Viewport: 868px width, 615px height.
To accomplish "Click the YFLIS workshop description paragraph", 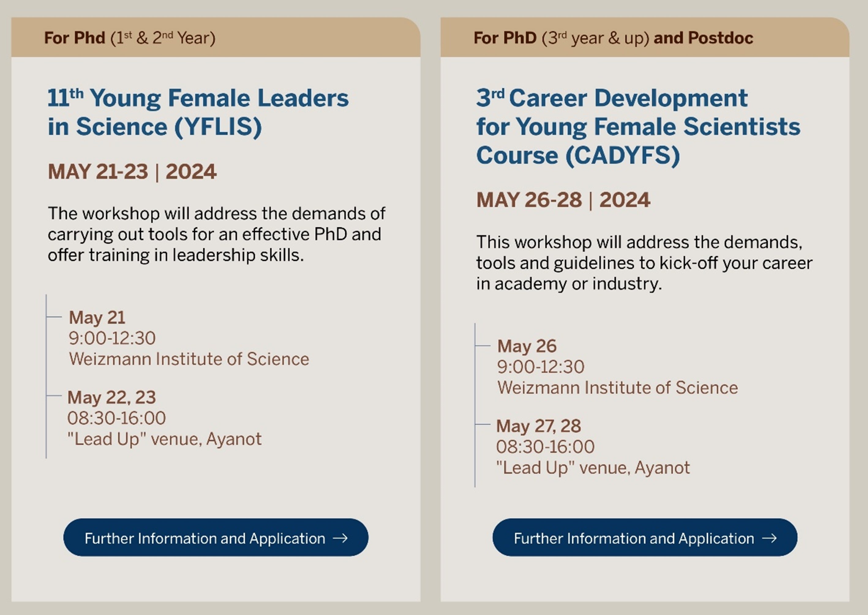I will click(x=216, y=234).
